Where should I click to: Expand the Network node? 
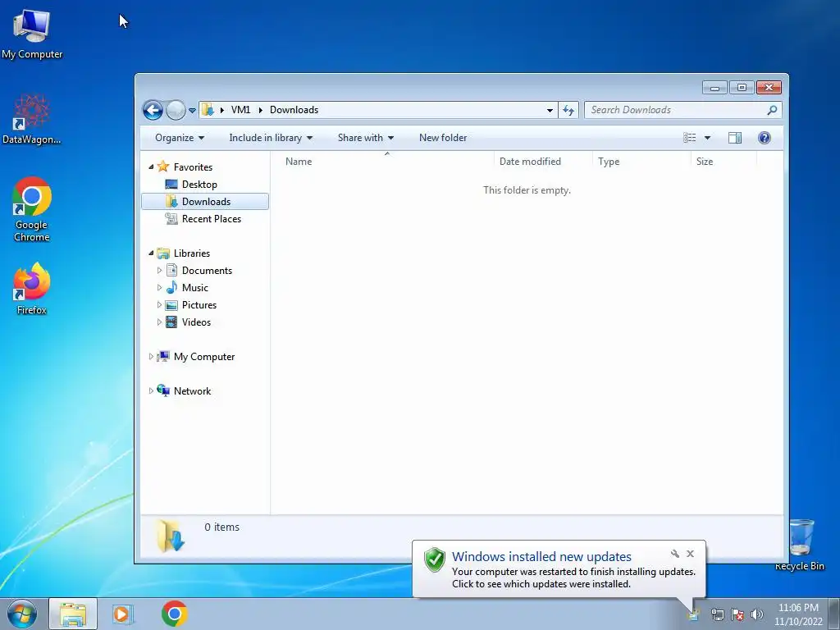pyautogui.click(x=151, y=391)
